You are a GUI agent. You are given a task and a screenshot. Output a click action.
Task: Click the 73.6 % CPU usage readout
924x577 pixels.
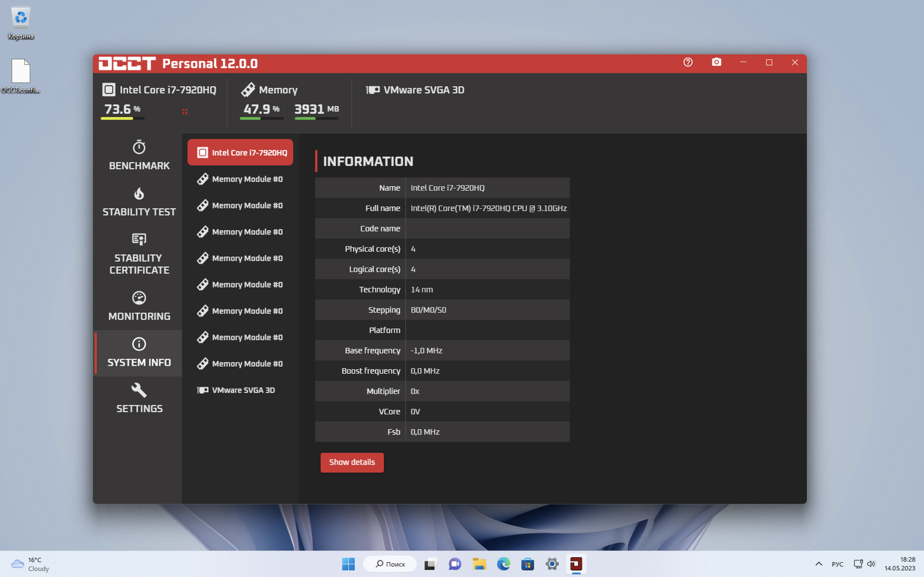point(122,109)
